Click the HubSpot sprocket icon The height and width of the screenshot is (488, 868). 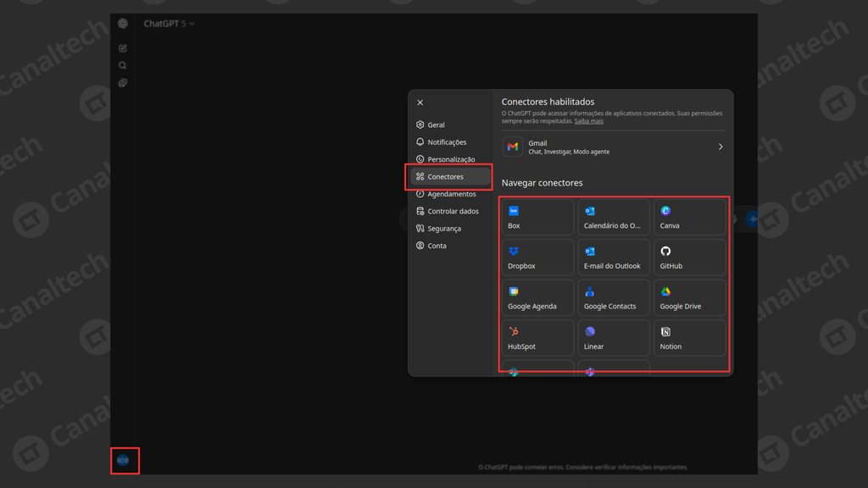(x=514, y=332)
